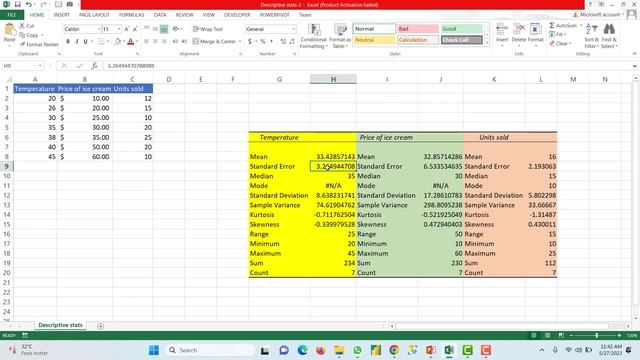The height and width of the screenshot is (360, 640).
Task: Open Conditional Formatting menu
Action: click(313, 36)
